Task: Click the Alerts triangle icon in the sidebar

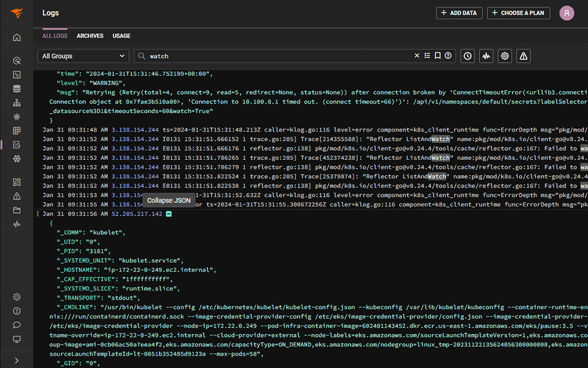Action: pos(17,195)
